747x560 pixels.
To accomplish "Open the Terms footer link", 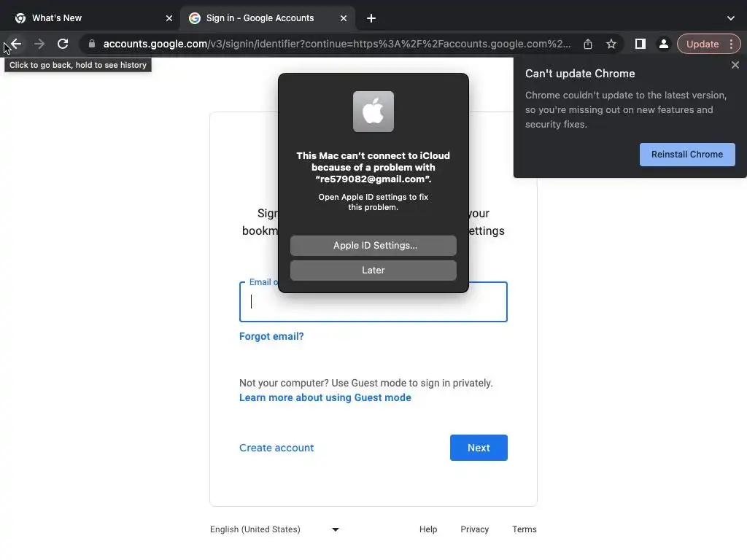I will (x=524, y=529).
